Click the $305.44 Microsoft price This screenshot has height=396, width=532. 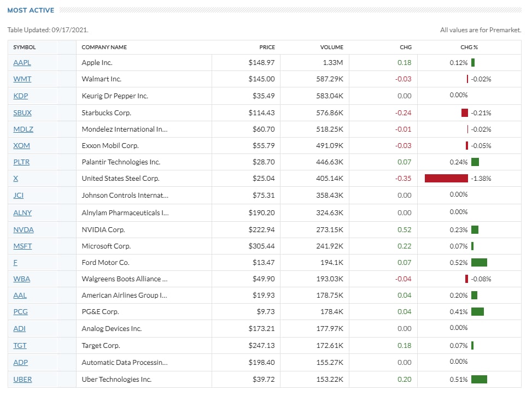click(261, 246)
